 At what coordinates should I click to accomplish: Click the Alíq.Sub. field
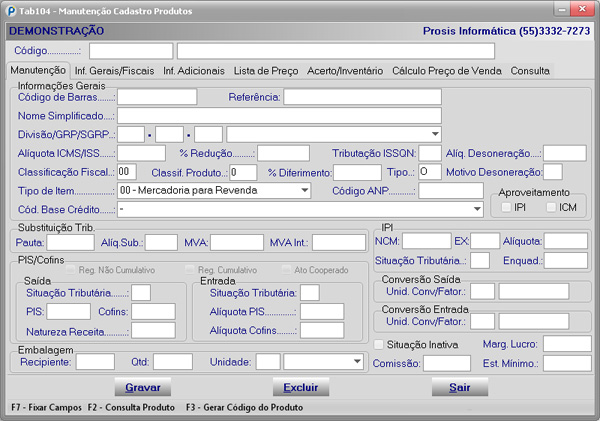tap(161, 242)
